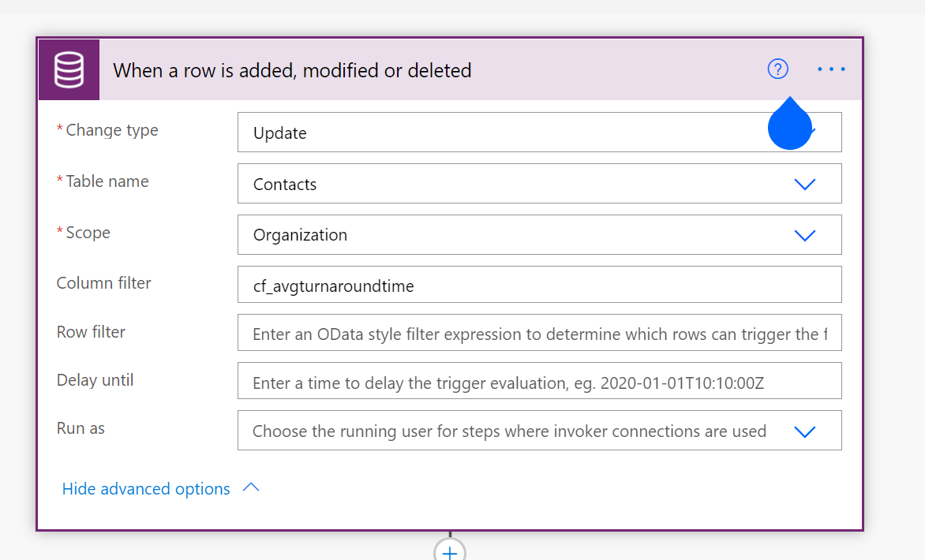Screen dimensions: 925x560
Task: Click the plus icon to insert a step
Action: [x=450, y=552]
